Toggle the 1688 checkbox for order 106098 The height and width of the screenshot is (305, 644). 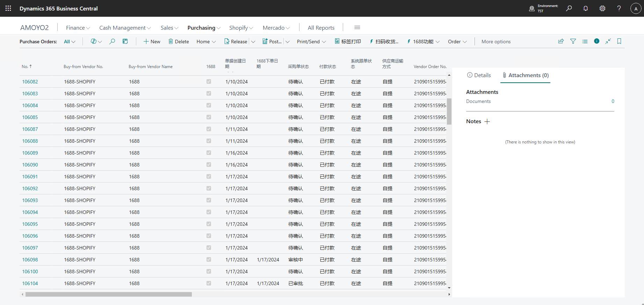209,260
